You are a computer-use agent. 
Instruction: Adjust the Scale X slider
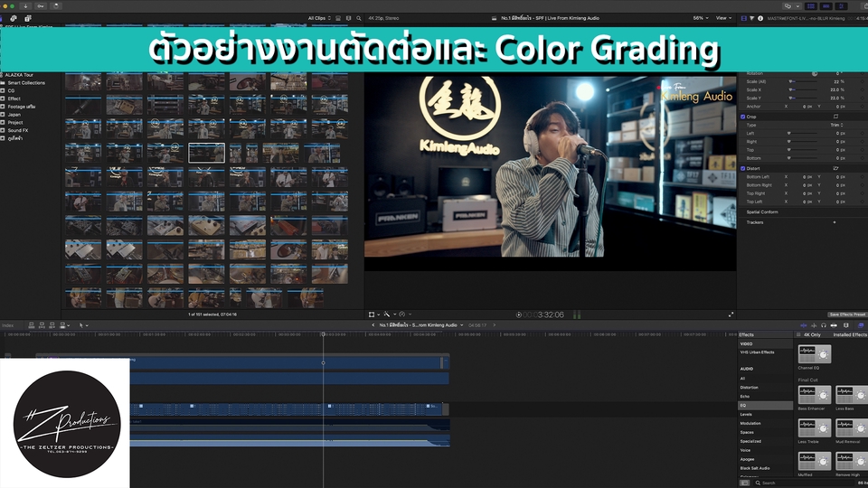tap(803, 89)
